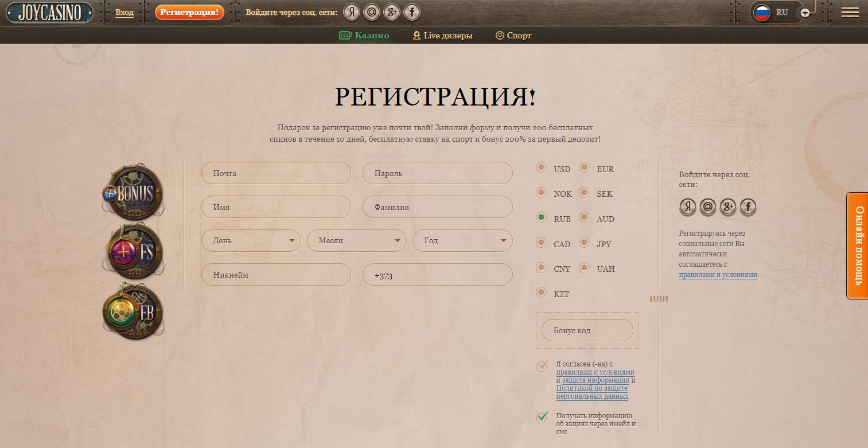
Task: Open the hamburger menu icon
Action: pos(850,11)
